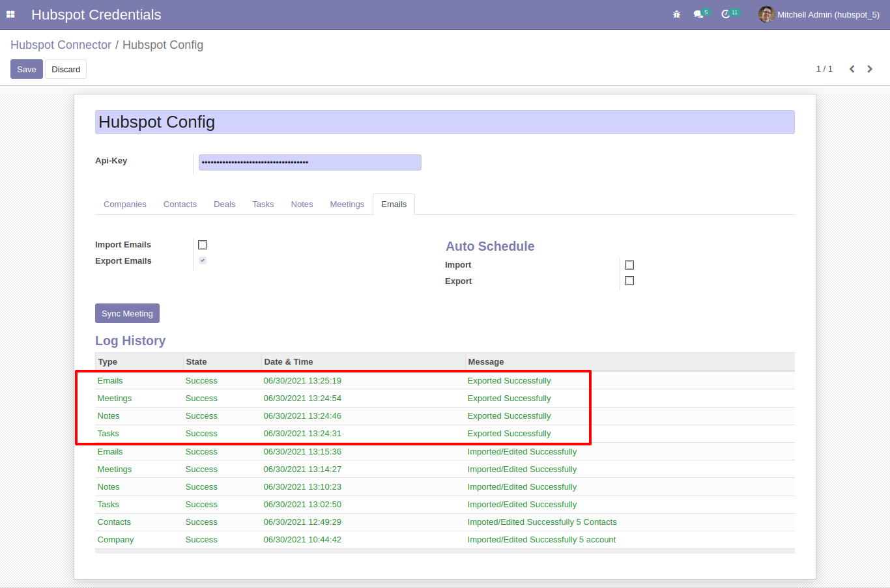Switch to the Deals tab
Screen dimensions: 890x588
pyautogui.click(x=224, y=204)
